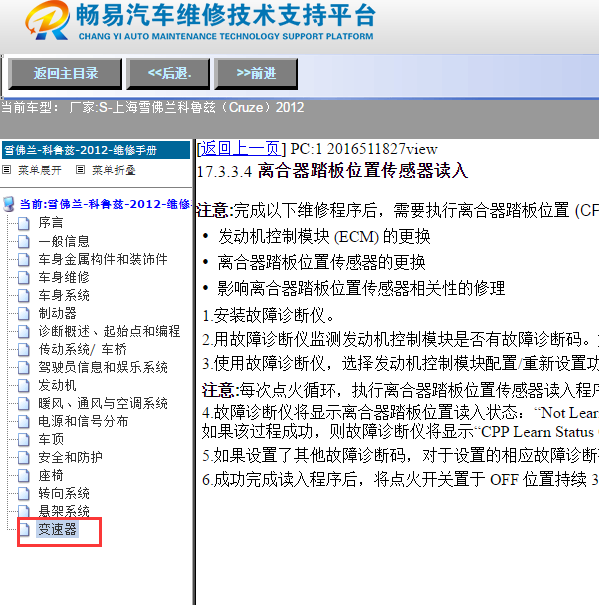The width and height of the screenshot is (599, 605).
Task: Open 诊断概述、起始点和编程 tree item
Action: 109,331
